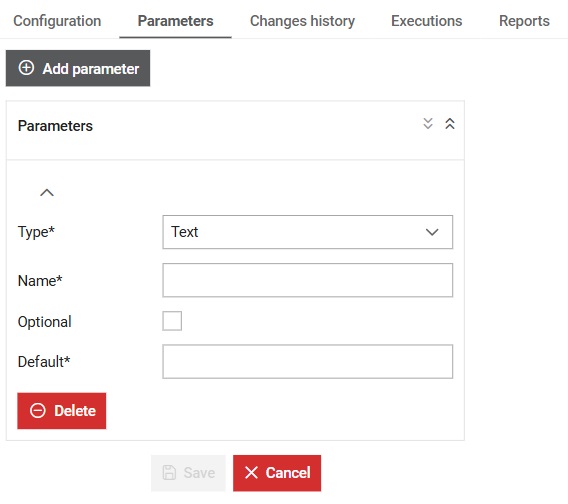Open the Reports tab

pos(524,21)
